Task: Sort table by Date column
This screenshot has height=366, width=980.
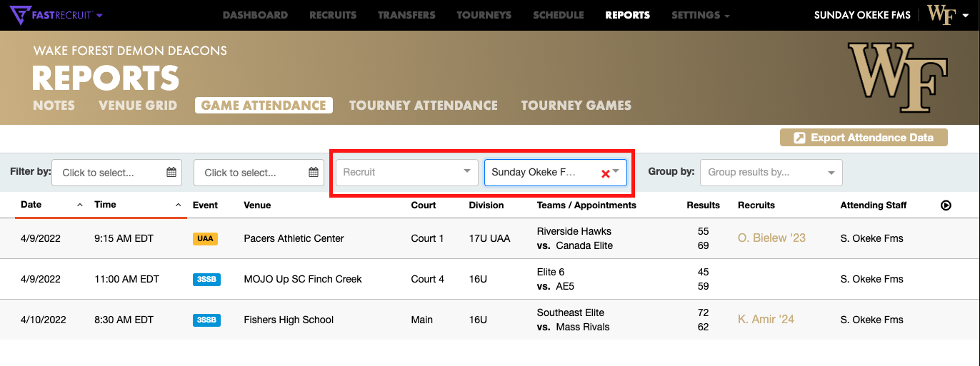Action: point(31,205)
